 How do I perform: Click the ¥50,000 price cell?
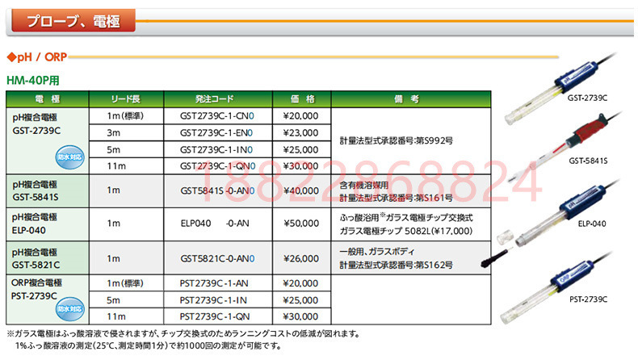[300, 222]
